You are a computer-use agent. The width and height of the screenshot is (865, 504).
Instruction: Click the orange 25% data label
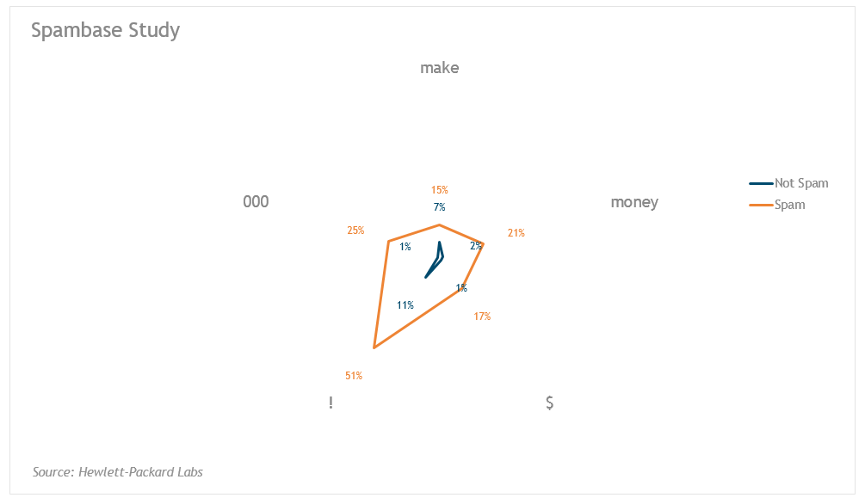pos(355,230)
